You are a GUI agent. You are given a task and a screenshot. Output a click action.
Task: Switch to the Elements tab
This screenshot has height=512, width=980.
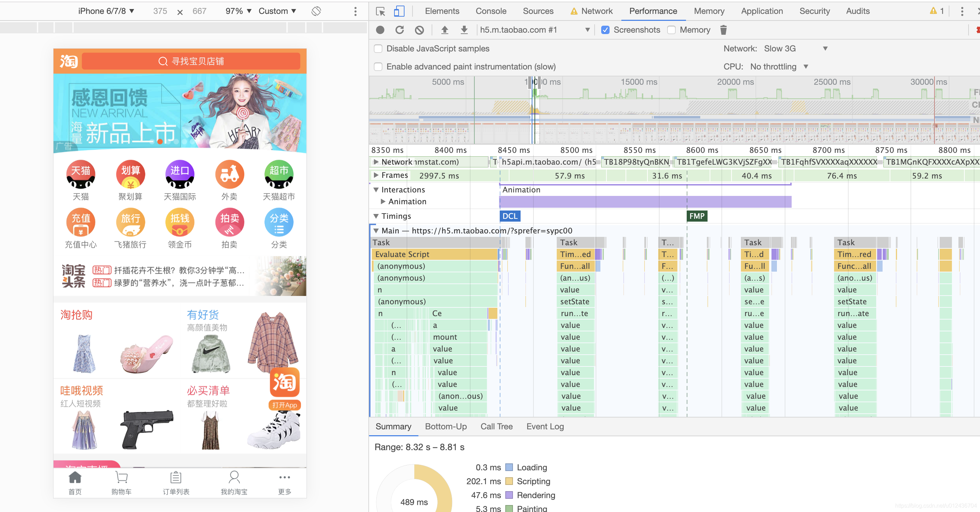pos(442,11)
